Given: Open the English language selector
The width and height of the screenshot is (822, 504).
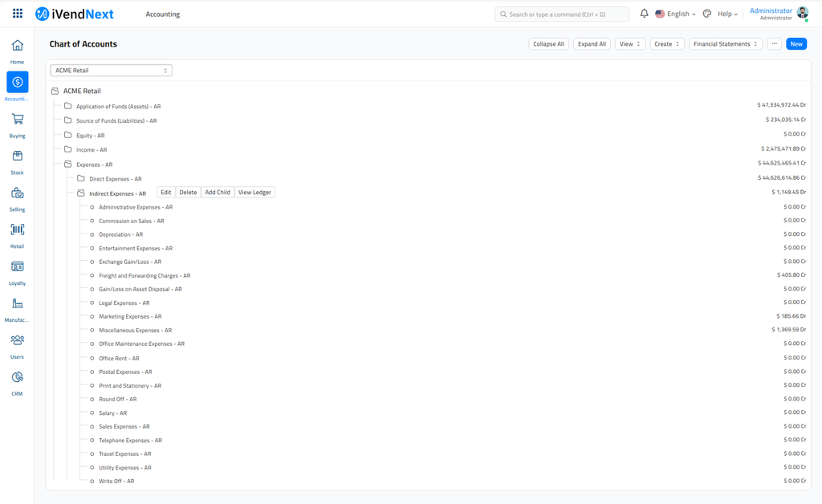Looking at the screenshot, I should (676, 14).
